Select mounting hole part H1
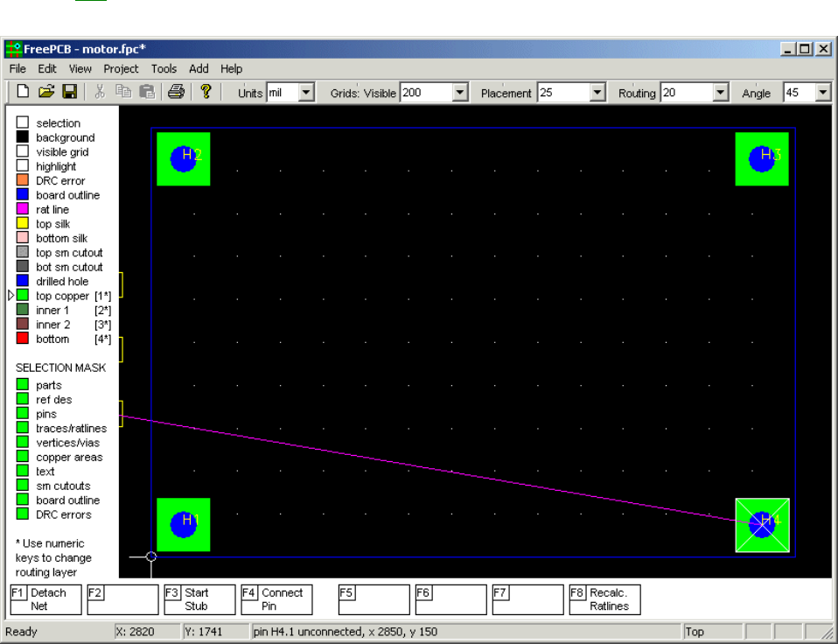 (x=184, y=525)
